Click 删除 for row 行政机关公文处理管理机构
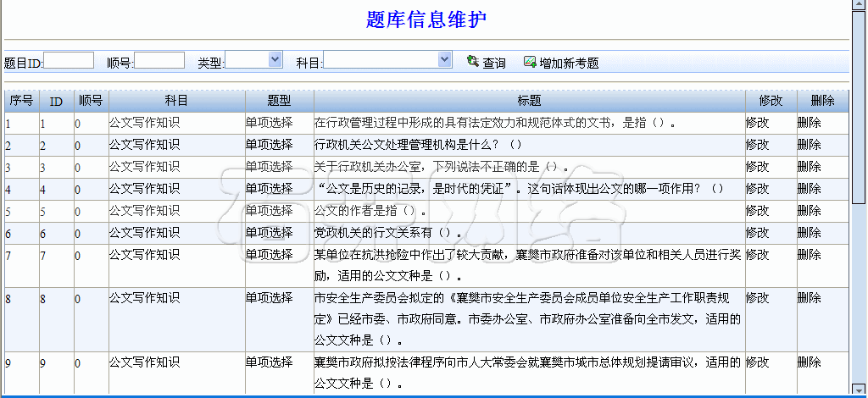868x398 pixels. click(809, 145)
